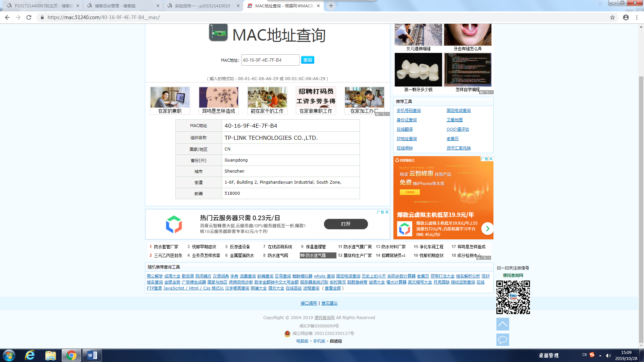644x362 pixels.
Task: Open the Chrome profile account icon
Action: [626, 17]
